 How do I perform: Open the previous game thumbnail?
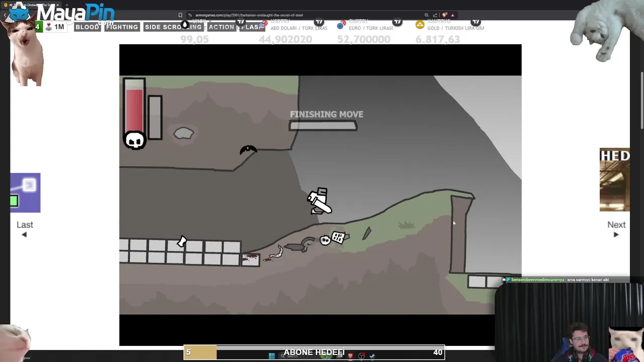[x=25, y=193]
